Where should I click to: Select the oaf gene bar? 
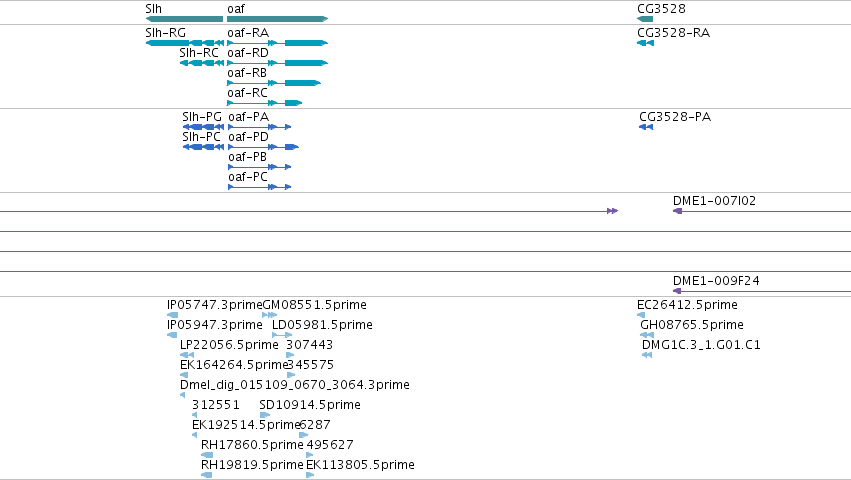pyautogui.click(x=277, y=19)
